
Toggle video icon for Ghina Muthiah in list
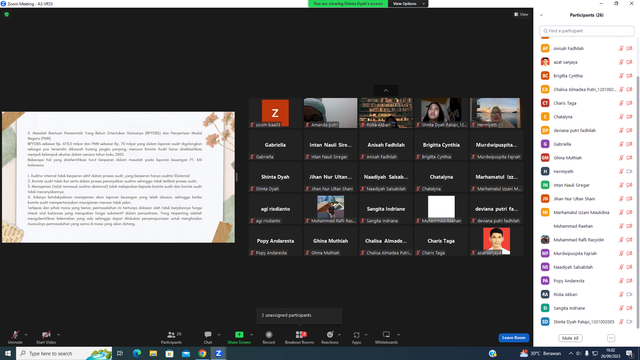tap(629, 158)
